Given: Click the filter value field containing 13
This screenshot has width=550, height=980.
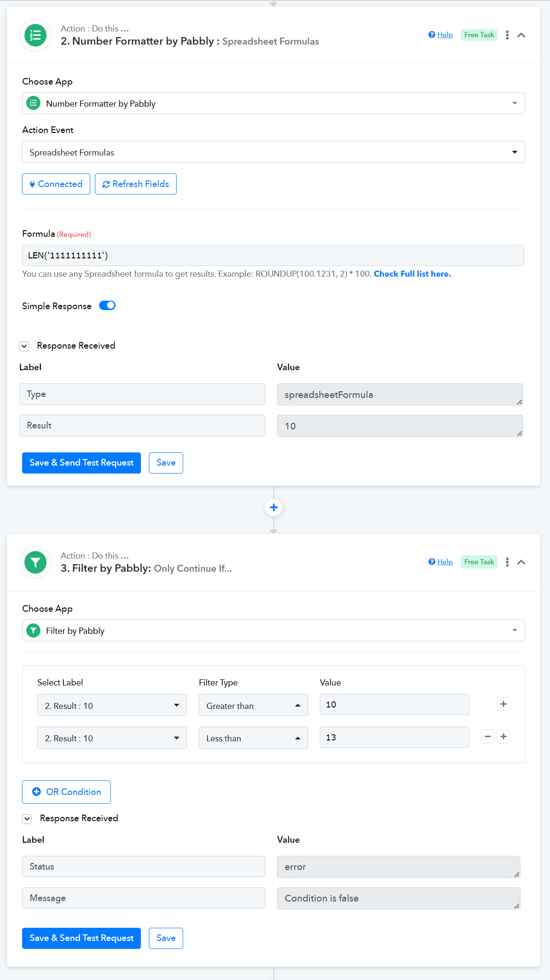Looking at the screenshot, I should (395, 738).
